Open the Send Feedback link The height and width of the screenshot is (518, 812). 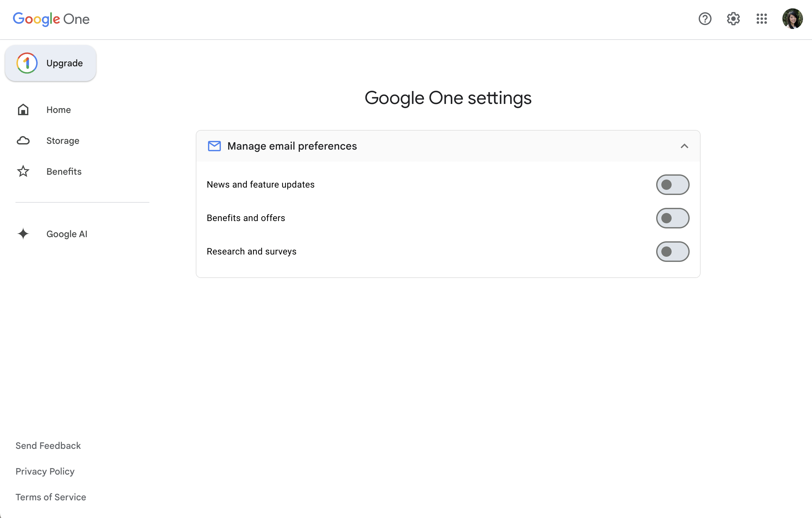(48, 446)
